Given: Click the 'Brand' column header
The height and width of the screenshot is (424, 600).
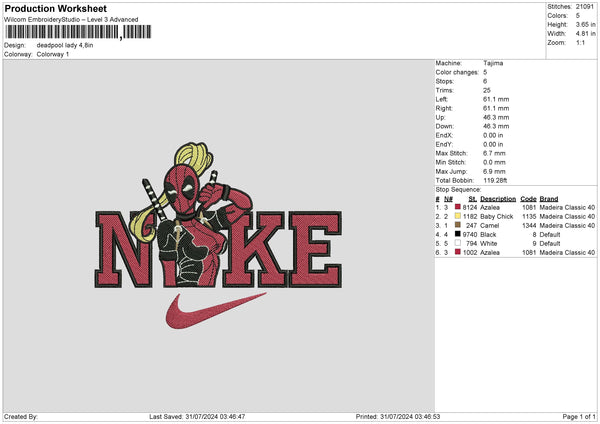Looking at the screenshot, I should pyautogui.click(x=549, y=199).
